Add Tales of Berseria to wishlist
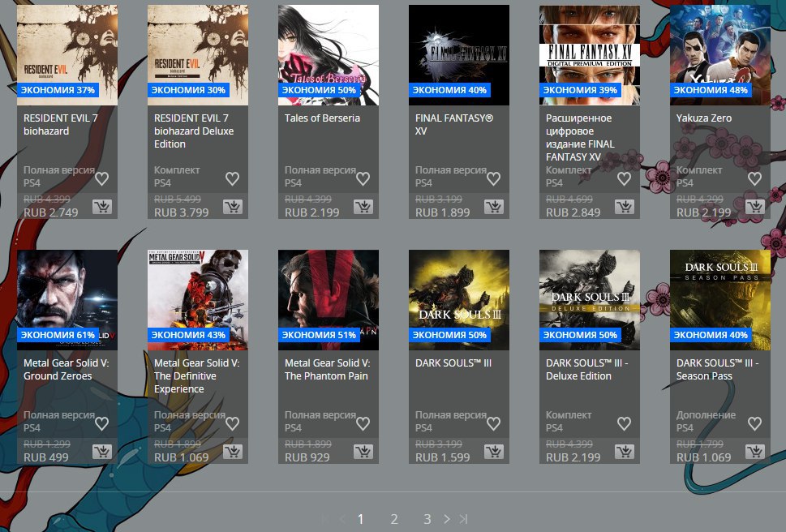Screen dimensions: 786x532 (x=363, y=178)
